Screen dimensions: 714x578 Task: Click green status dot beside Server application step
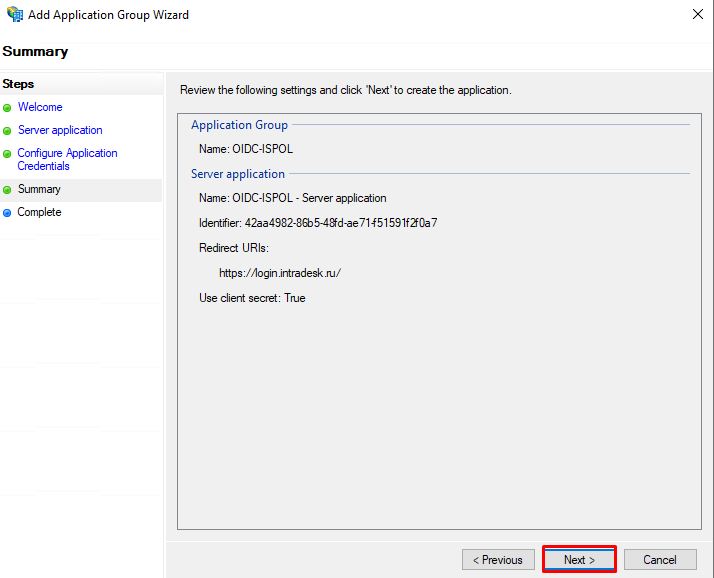(x=7, y=131)
